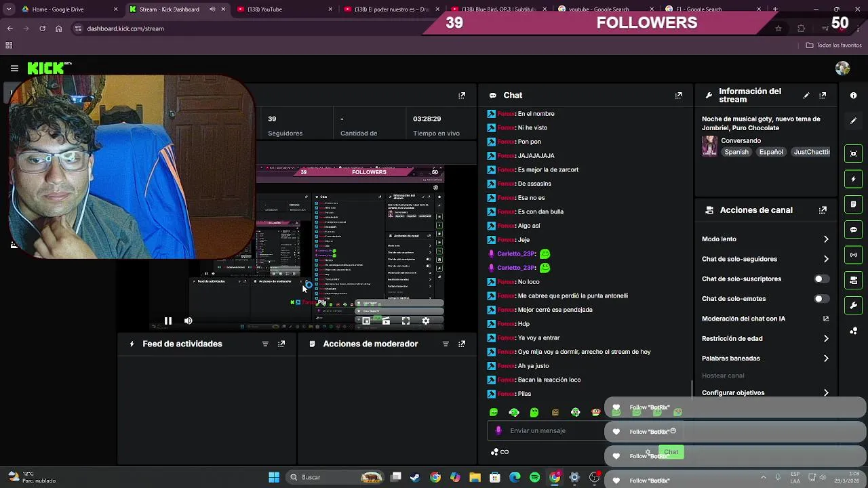Open the Kick hamburger menu
This screenshot has height=488, width=868.
point(14,68)
